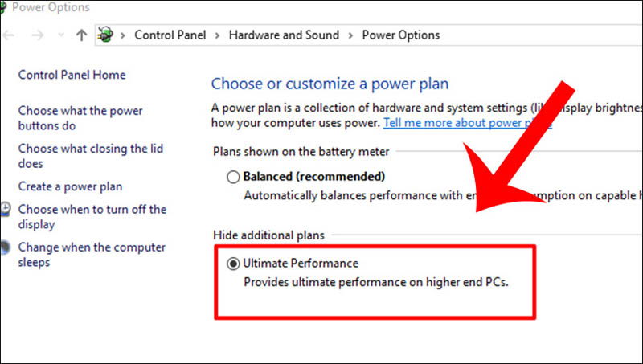Viewport: 643px width, 364px height.
Task: Click the display timer icon in sidebar
Action: pos(6,210)
